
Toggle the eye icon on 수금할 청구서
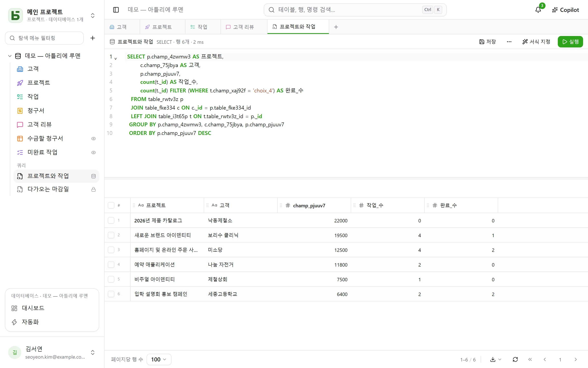[x=93, y=139]
